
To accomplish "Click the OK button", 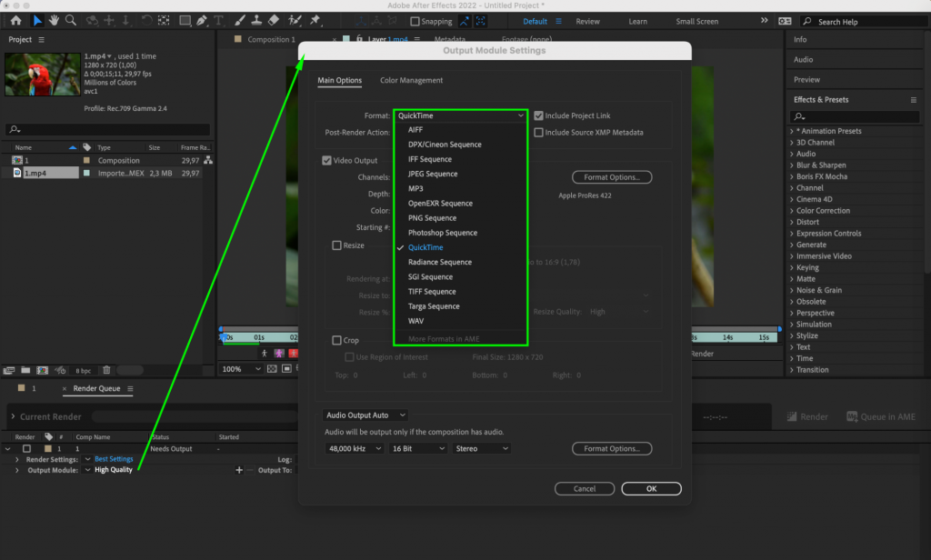I will click(651, 488).
